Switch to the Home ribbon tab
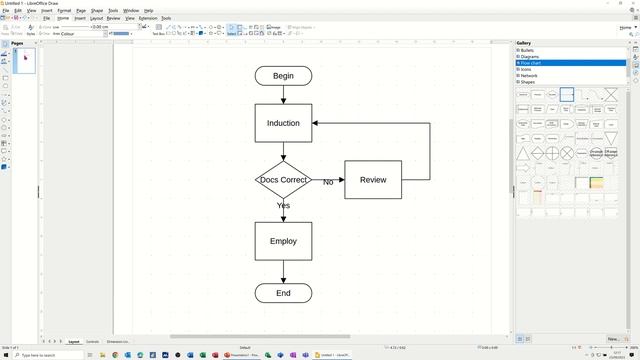This screenshot has height=360, width=640. 63,18
